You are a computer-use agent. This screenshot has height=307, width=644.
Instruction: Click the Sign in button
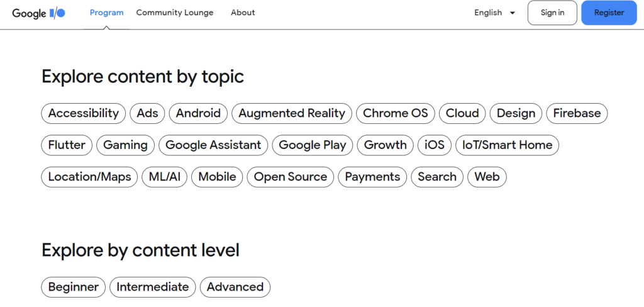552,13
